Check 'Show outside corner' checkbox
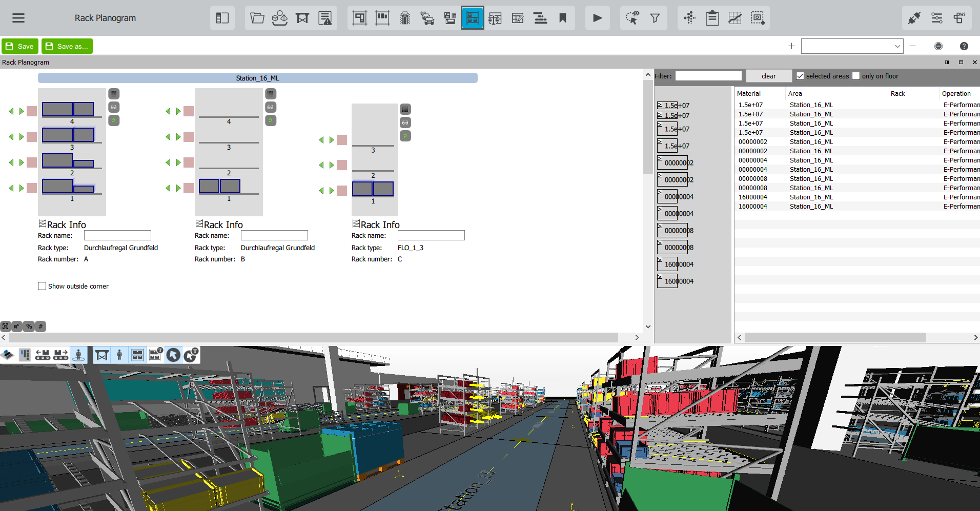Image resolution: width=980 pixels, height=511 pixels. tap(42, 286)
